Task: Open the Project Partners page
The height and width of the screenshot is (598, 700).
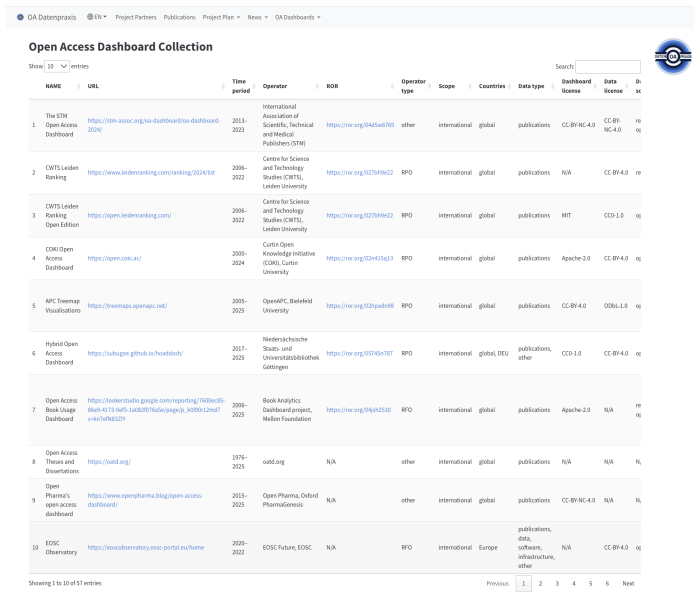Action: [136, 17]
